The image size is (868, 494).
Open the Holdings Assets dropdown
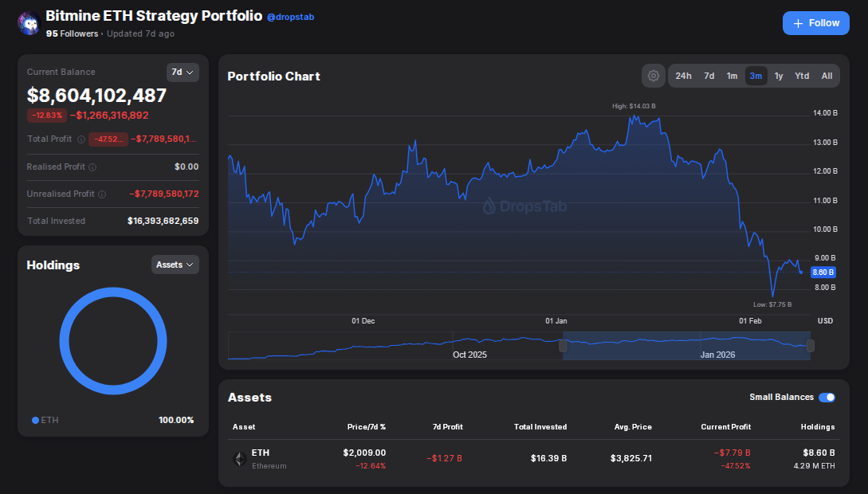click(175, 265)
